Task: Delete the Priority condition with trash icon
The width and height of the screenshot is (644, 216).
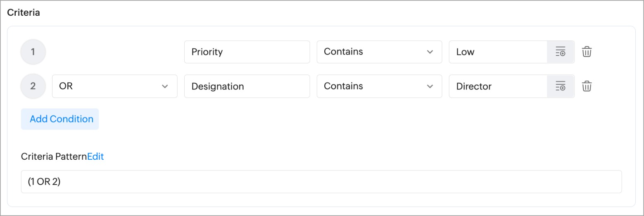Action: pyautogui.click(x=587, y=52)
